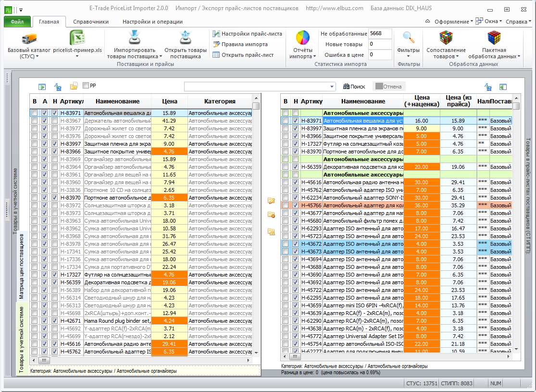536x392 pixels.
Task: Expand Базовый каталог (СТУС) dropdown arrow
Action: pyautogui.click(x=37, y=56)
